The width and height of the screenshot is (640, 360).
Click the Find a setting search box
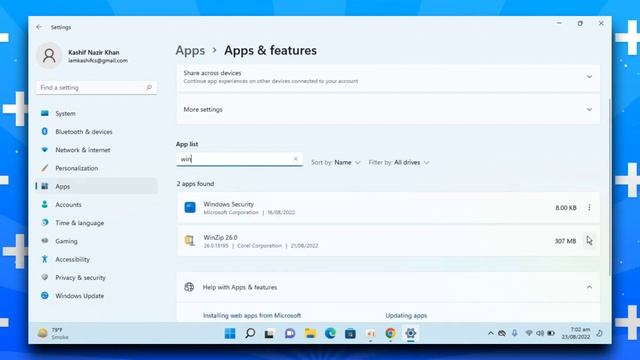coord(96,88)
